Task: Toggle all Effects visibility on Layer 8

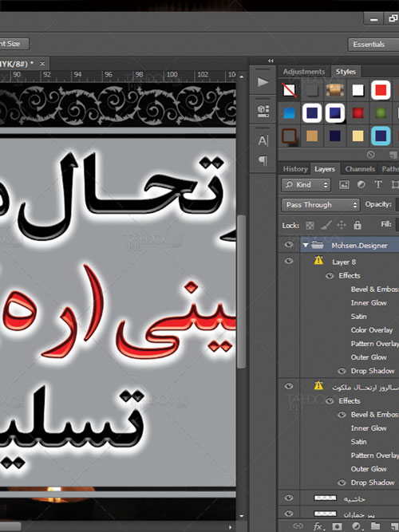Action: (x=330, y=276)
